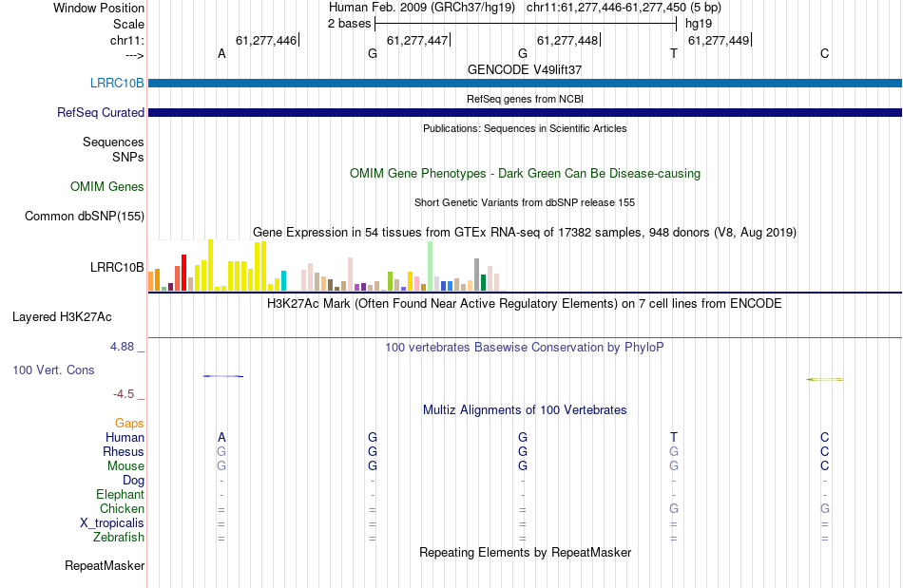903x588 pixels.
Task: Click the chr11: base position label
Action: (x=127, y=40)
